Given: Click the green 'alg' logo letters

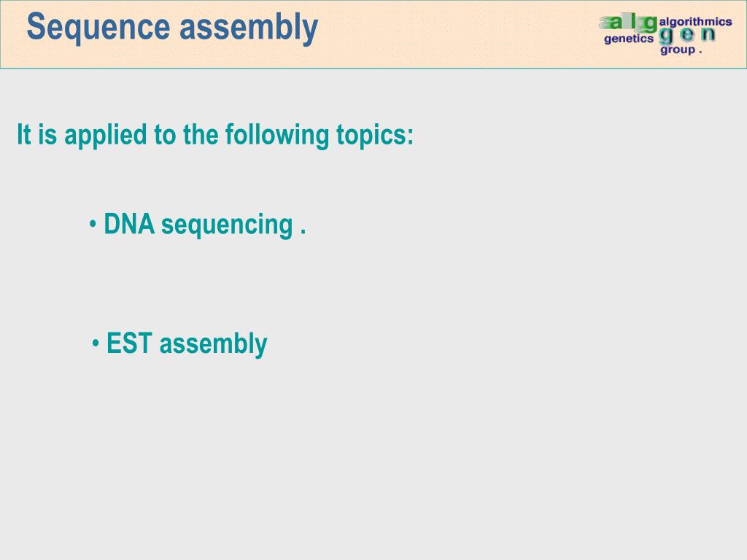Looking at the screenshot, I should point(628,23).
